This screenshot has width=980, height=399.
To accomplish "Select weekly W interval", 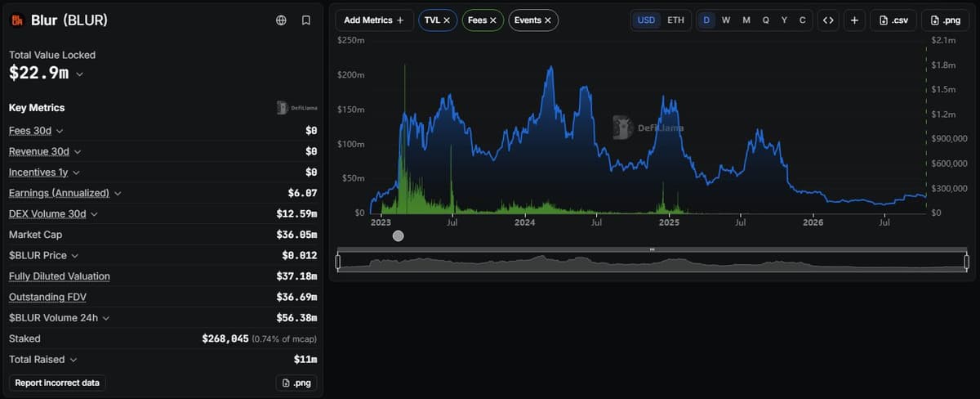I will [726, 20].
